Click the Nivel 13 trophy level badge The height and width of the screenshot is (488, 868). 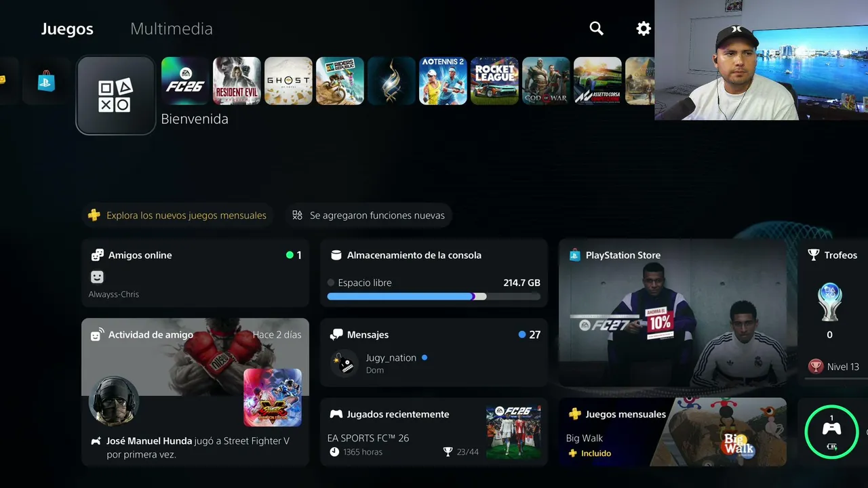816,367
